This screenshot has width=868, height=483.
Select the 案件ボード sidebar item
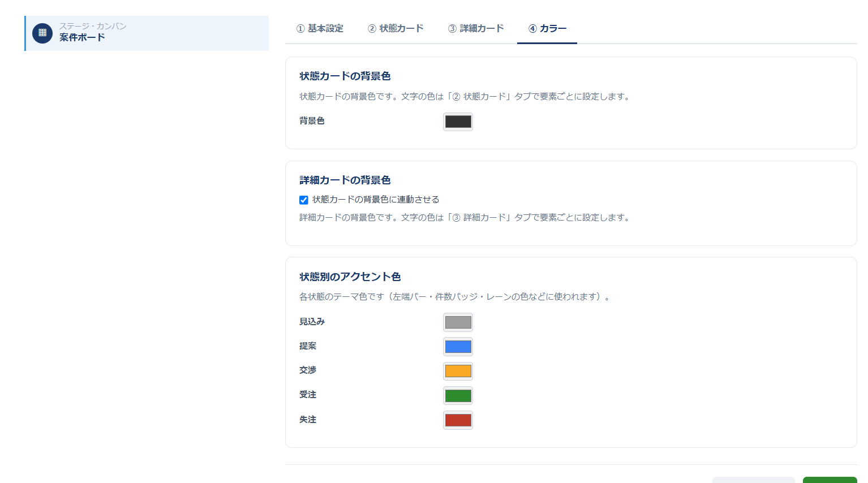[147, 33]
